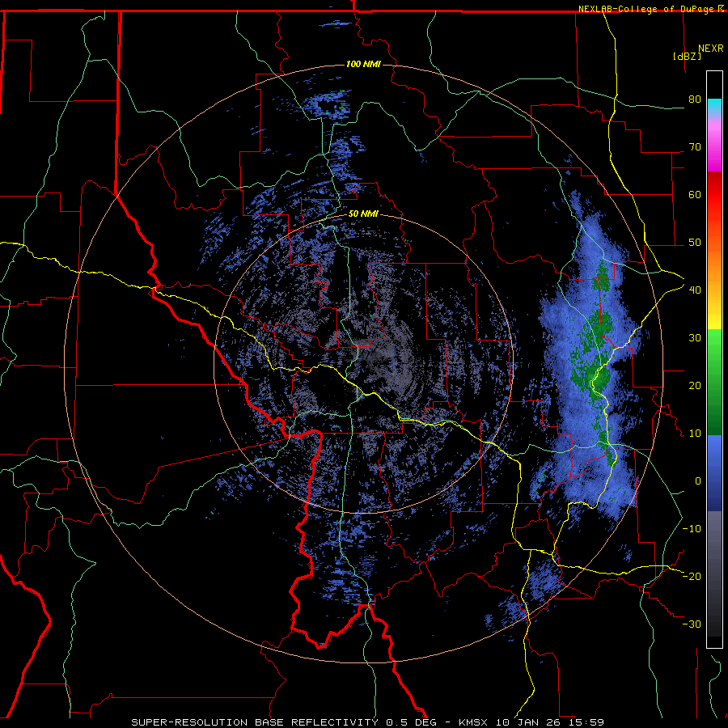Click the 15:59 timestamp in caption
The width and height of the screenshot is (728, 728).
pyautogui.click(x=588, y=722)
